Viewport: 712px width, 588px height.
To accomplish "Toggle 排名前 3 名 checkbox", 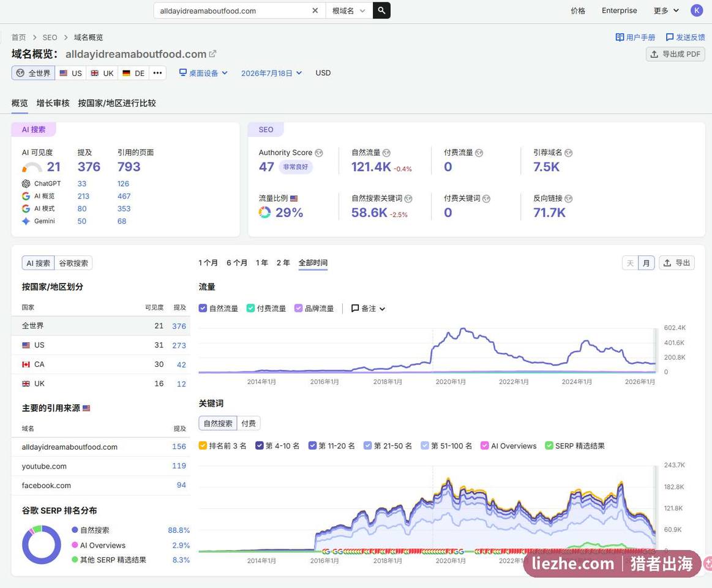I will coord(203,445).
